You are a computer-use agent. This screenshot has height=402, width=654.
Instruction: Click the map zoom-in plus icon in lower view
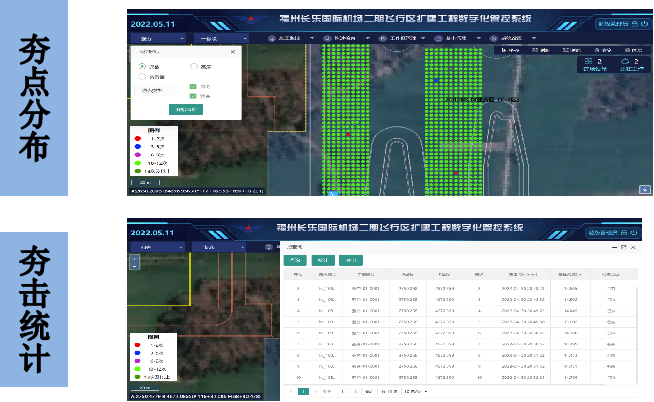[133, 258]
